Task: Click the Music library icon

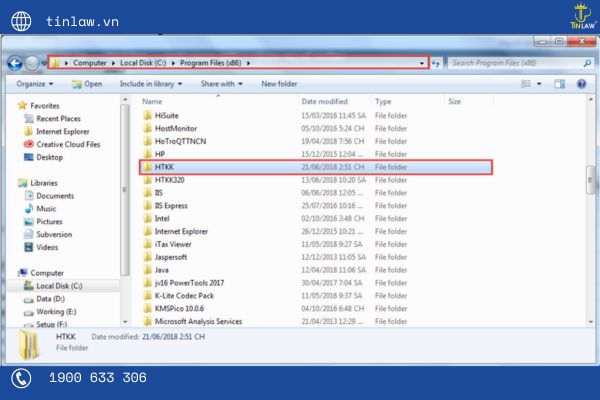Action: point(29,208)
